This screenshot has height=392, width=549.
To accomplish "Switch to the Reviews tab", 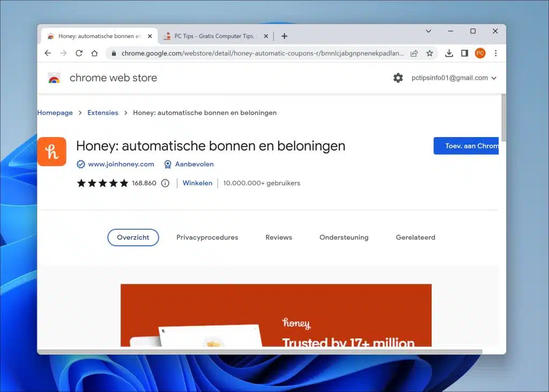I will (279, 237).
